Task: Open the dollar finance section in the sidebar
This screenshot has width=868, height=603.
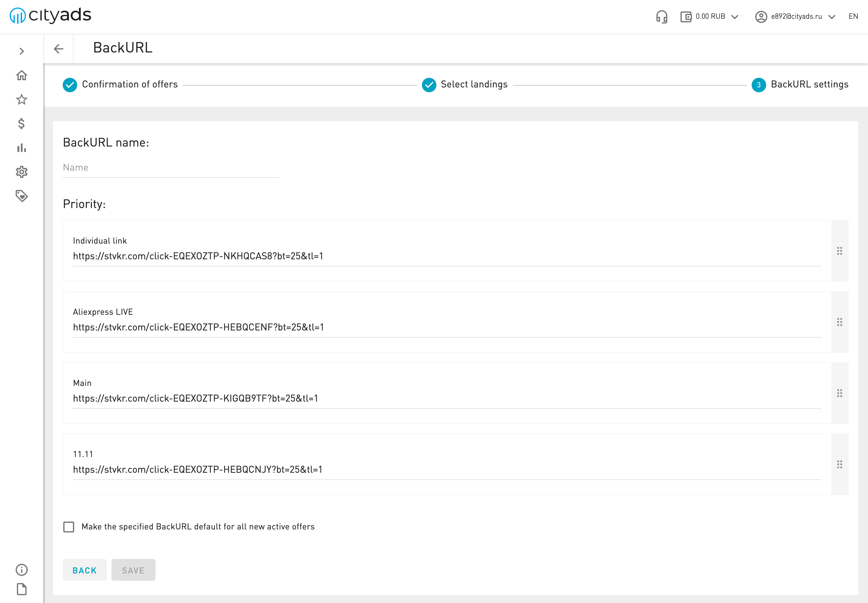Action: 21,124
